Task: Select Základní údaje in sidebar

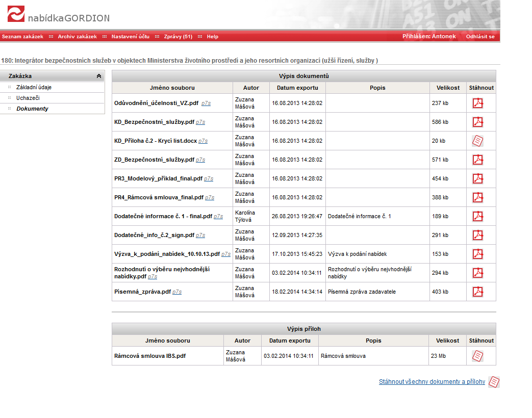Action: [34, 87]
